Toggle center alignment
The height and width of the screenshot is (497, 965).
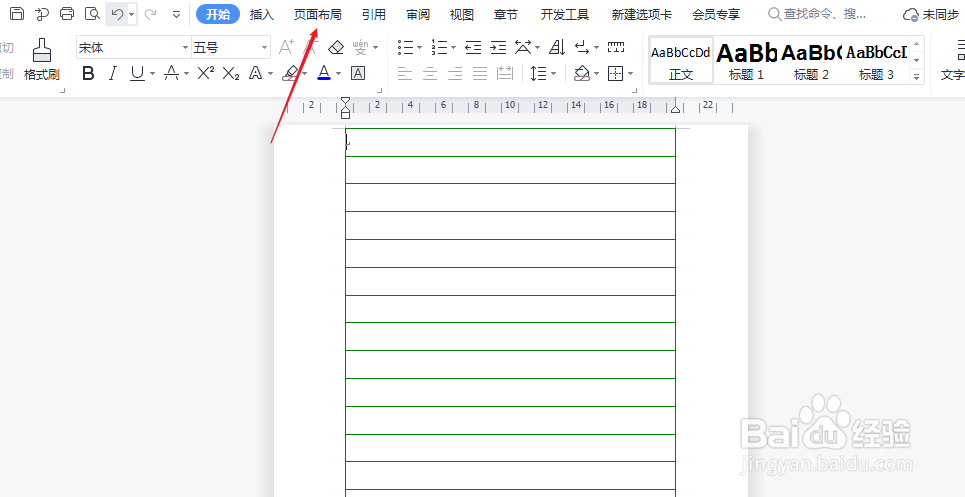point(430,74)
